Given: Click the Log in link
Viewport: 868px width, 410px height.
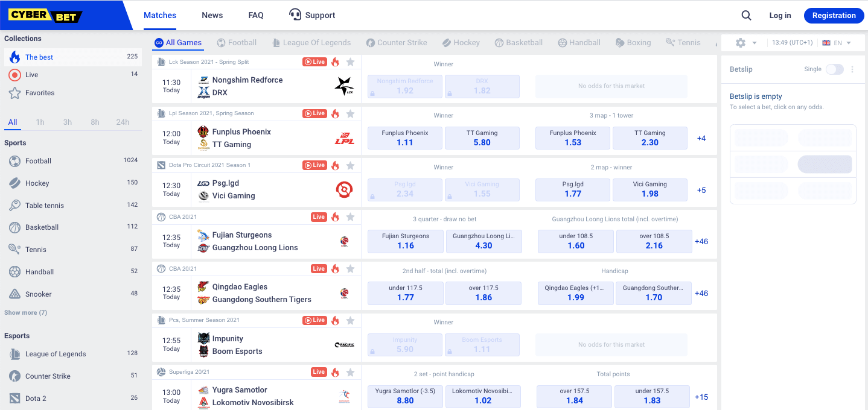Looking at the screenshot, I should 780,15.
